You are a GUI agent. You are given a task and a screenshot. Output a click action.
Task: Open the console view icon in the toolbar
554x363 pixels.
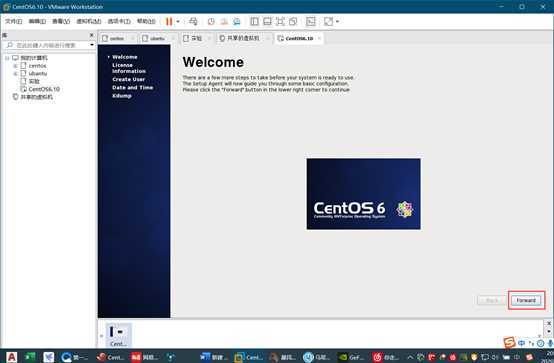tap(311, 22)
